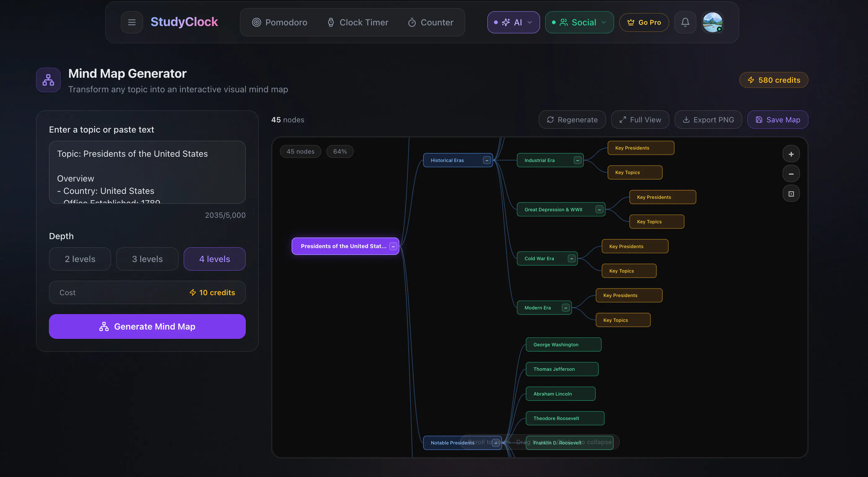Click Key Topics under Industrial Era

[x=635, y=172]
